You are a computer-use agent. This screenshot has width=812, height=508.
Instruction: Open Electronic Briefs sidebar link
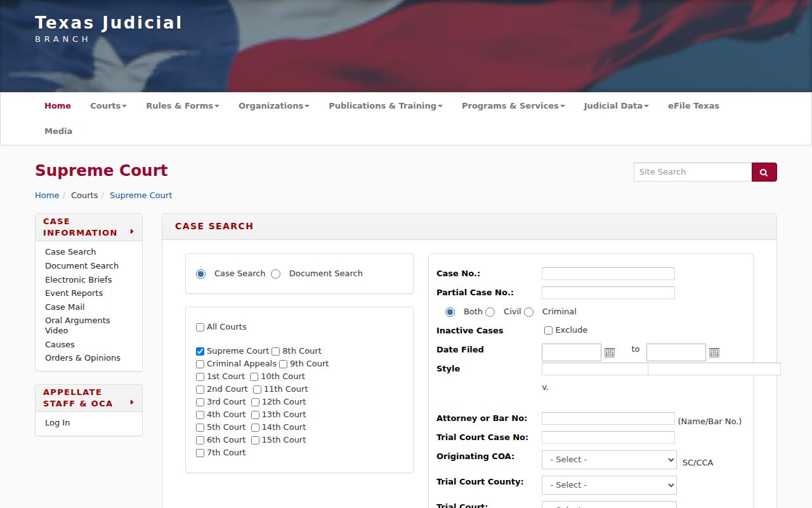tap(79, 280)
